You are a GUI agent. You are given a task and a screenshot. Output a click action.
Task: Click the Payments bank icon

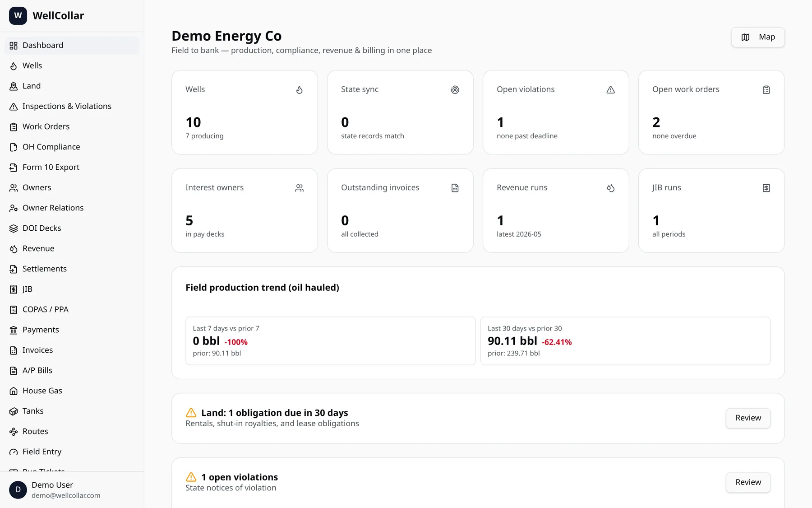tap(14, 330)
